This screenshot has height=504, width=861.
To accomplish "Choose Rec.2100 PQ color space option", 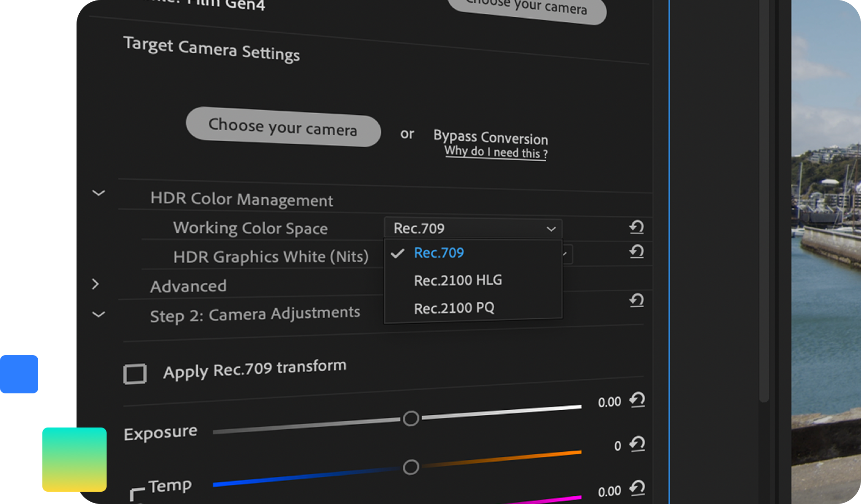I will coord(454,308).
